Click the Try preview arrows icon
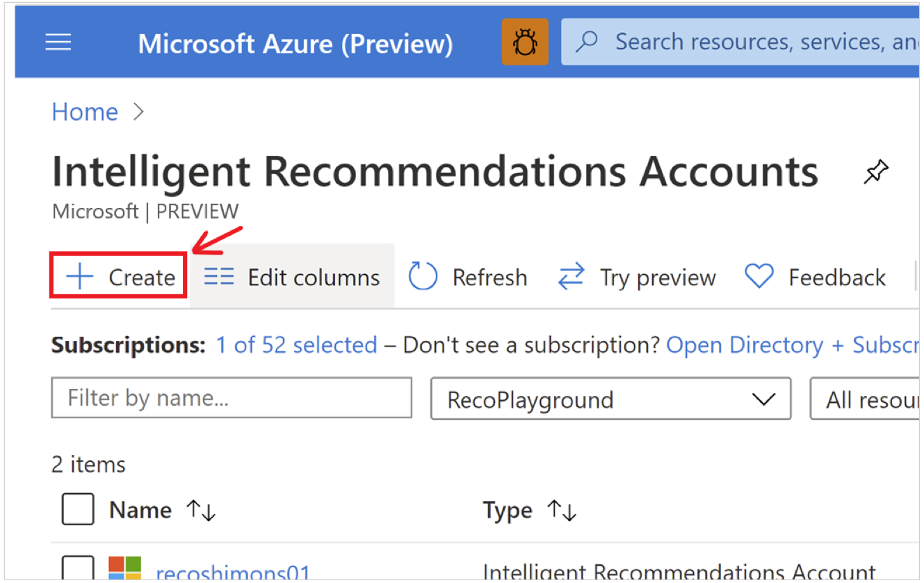924x583 pixels. [x=571, y=276]
